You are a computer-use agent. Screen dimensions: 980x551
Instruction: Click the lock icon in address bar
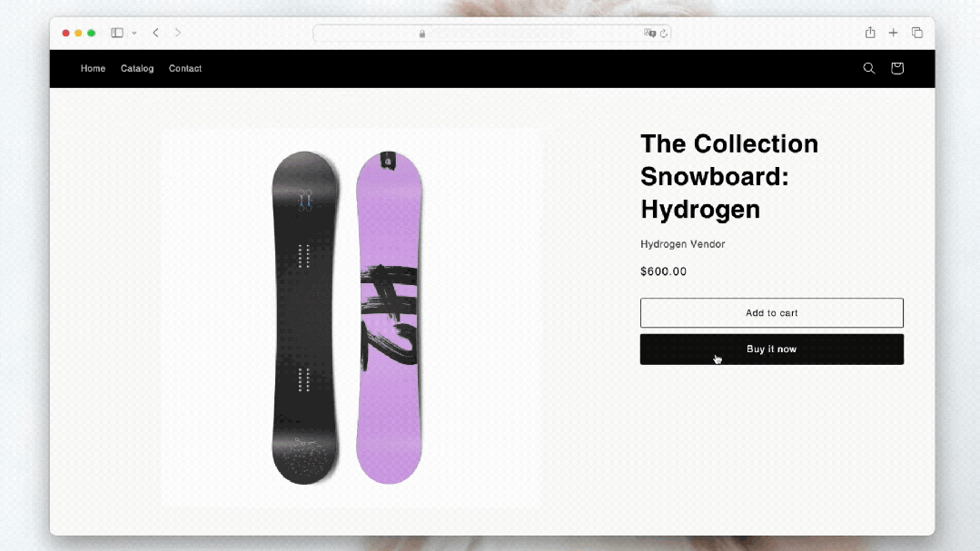tap(421, 34)
